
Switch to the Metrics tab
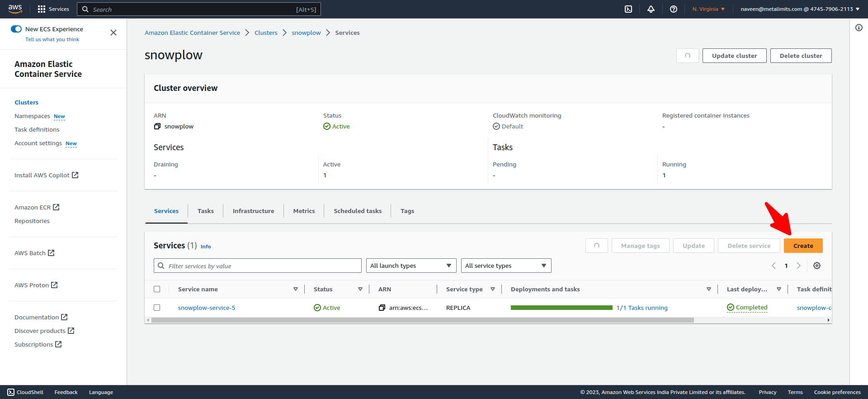pyautogui.click(x=304, y=211)
